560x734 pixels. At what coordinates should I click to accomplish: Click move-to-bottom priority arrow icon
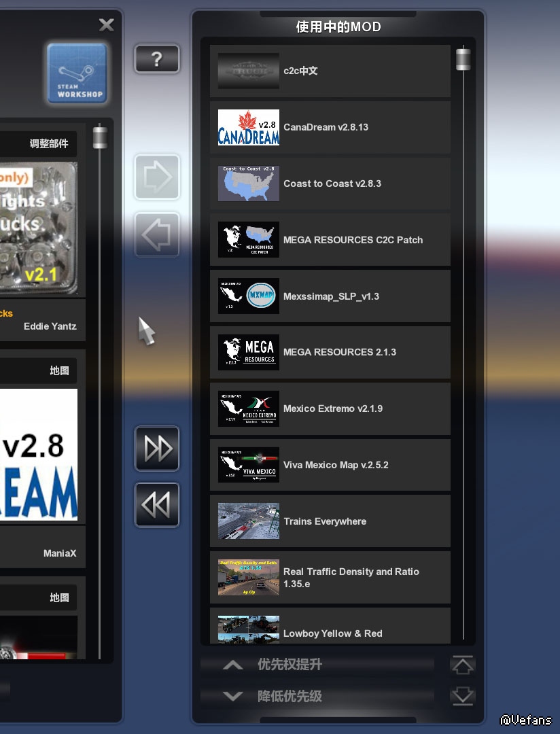coord(463,696)
